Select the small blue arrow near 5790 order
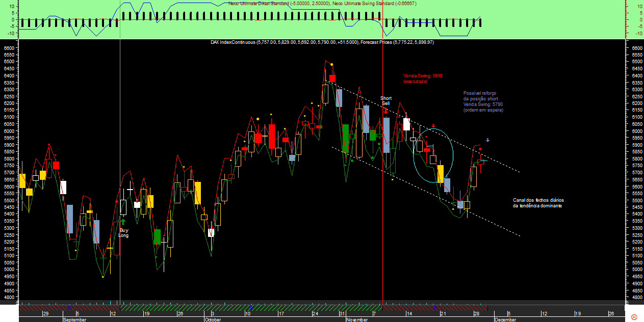 tap(487, 140)
